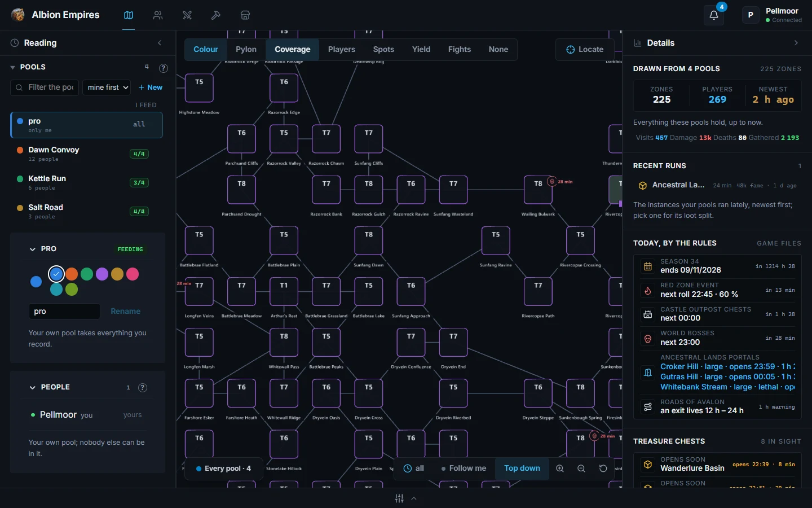This screenshot has height=508, width=812.
Task: Collapse the PRO section
Action: [33, 249]
